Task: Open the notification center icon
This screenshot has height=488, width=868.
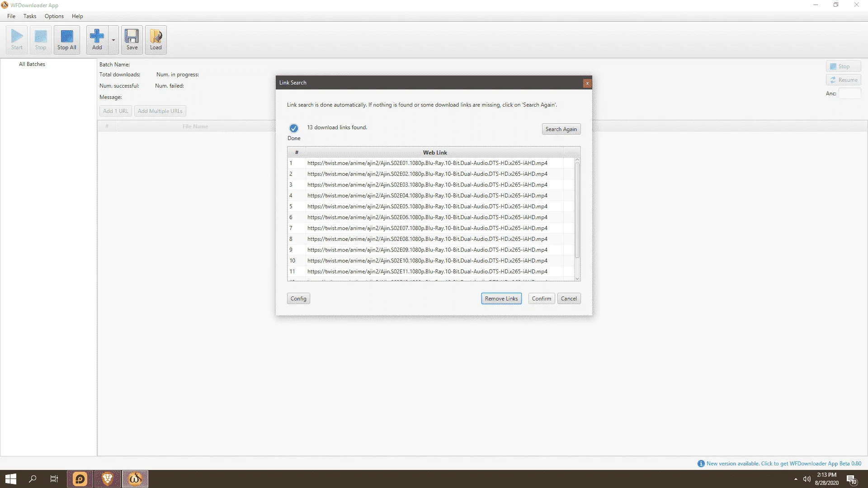Action: coord(852,479)
